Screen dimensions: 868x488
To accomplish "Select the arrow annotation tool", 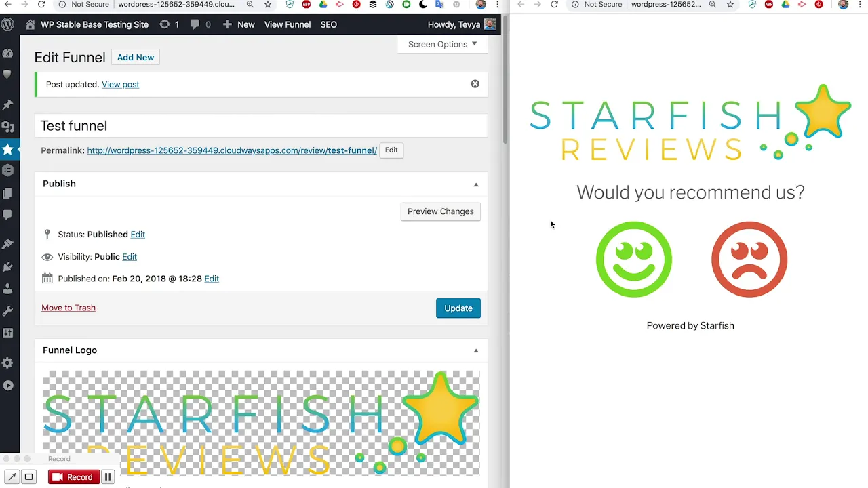I will 12,477.
